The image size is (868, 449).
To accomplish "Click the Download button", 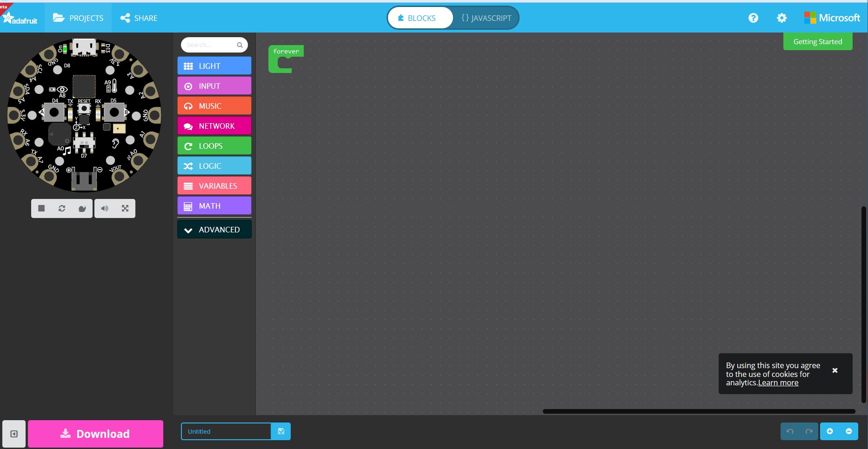I will [x=95, y=433].
